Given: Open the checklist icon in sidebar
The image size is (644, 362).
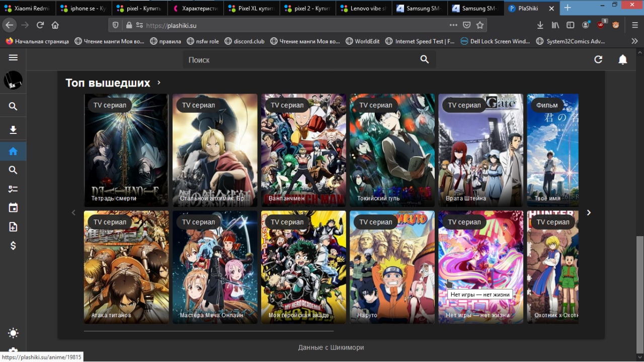Looking at the screenshot, I should [13, 189].
